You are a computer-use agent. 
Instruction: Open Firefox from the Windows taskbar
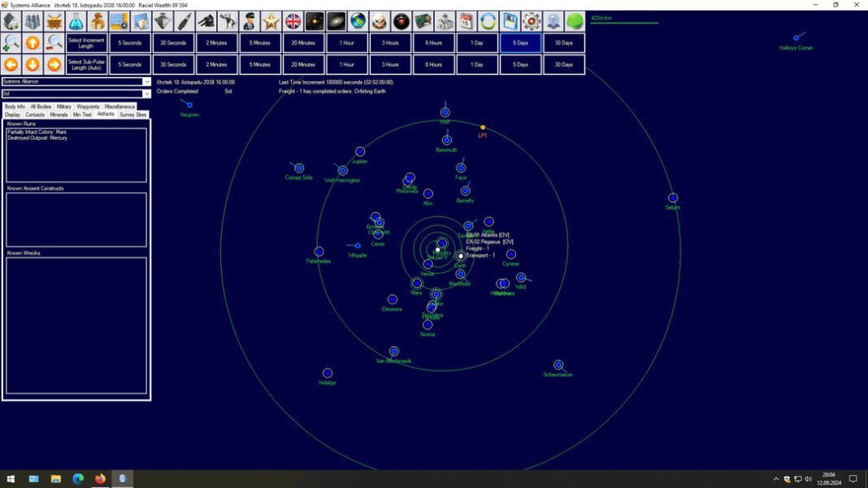(x=100, y=478)
